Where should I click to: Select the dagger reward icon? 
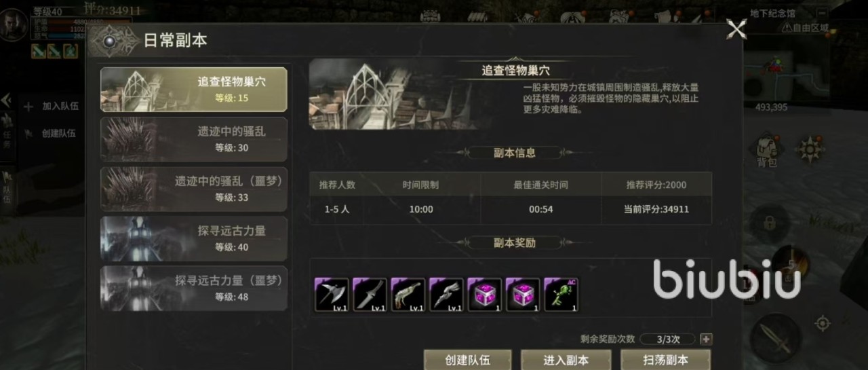[370, 295]
